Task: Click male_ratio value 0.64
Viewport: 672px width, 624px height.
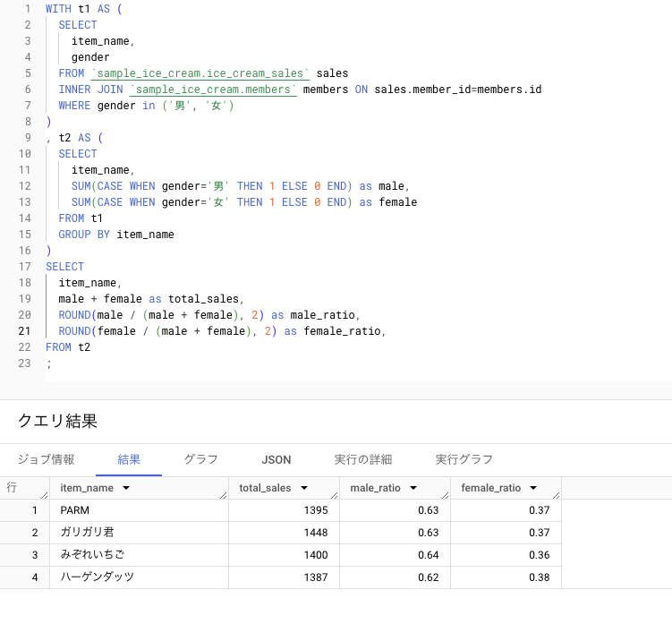Action: [428, 555]
